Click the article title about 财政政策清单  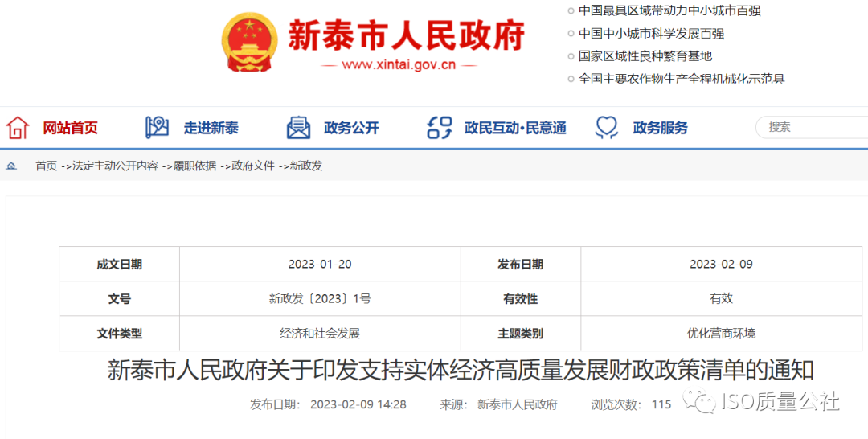point(461,371)
